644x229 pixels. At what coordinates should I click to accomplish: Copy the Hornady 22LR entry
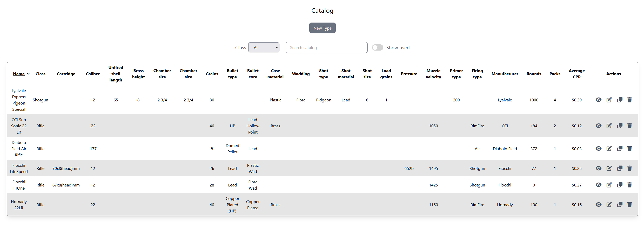click(620, 205)
